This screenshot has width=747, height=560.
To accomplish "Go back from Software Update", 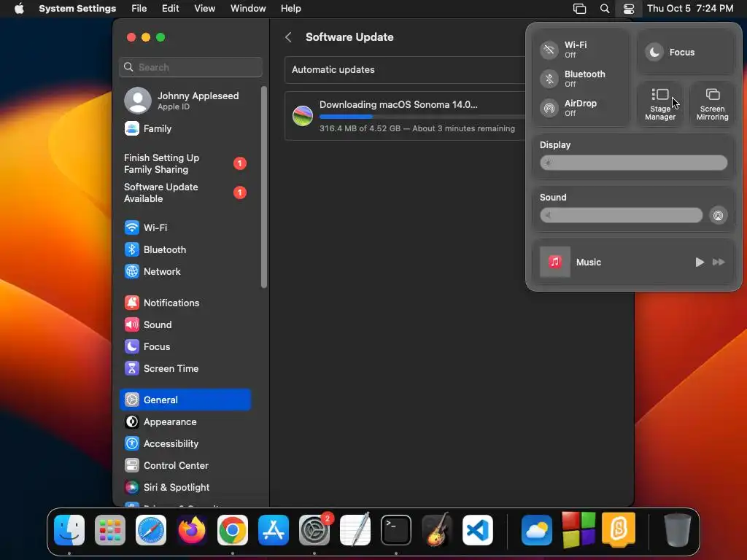I will tap(288, 37).
